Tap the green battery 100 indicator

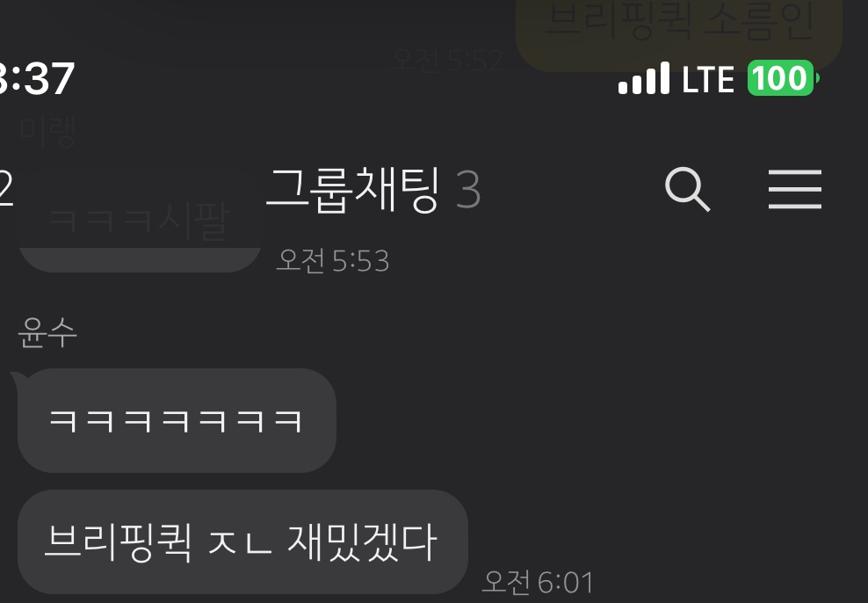[782, 78]
